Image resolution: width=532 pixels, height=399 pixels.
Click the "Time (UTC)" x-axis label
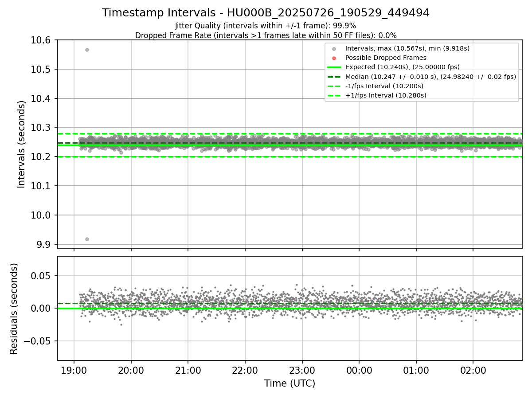[289, 383]
